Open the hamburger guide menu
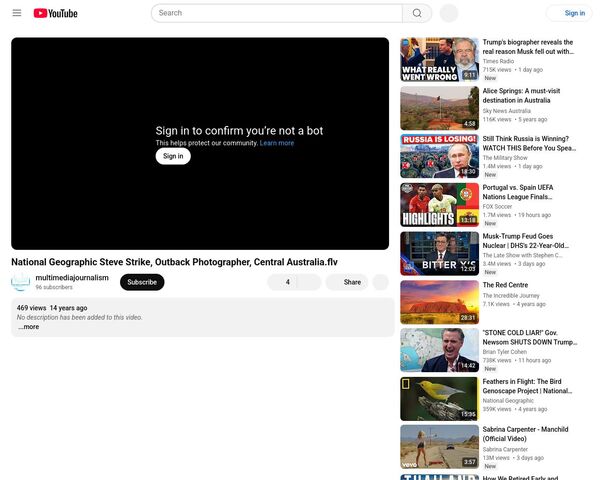 [x=17, y=13]
